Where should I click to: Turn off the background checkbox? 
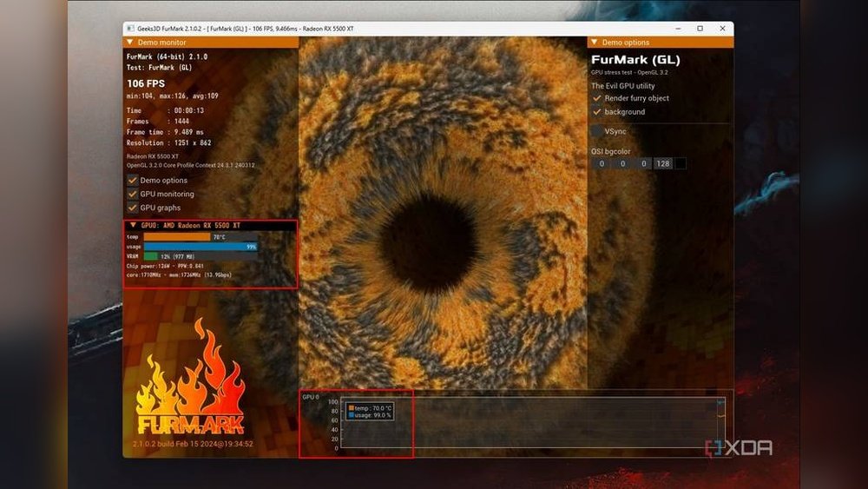597,112
